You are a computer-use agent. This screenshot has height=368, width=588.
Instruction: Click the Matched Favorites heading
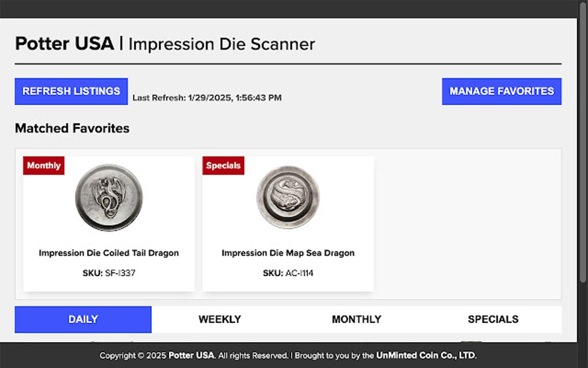point(72,128)
